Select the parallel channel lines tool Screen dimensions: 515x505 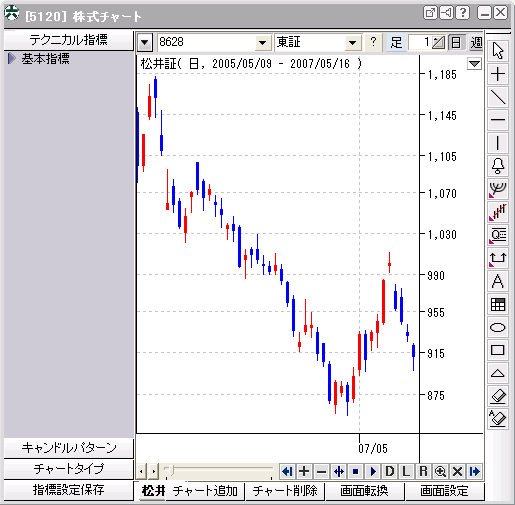[498, 212]
